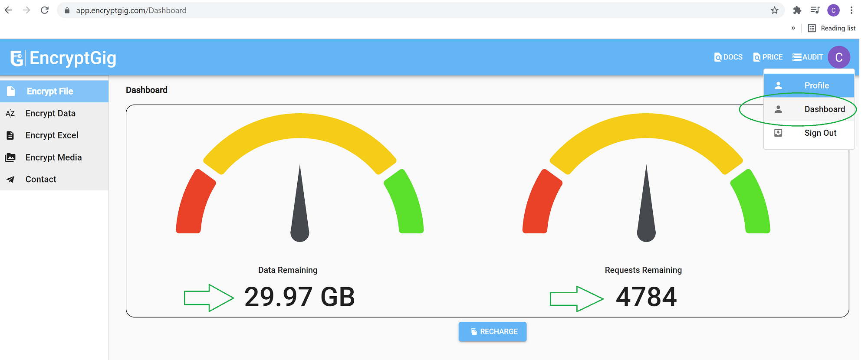Open Contact in the sidebar
The image size is (868, 360).
point(54,179)
